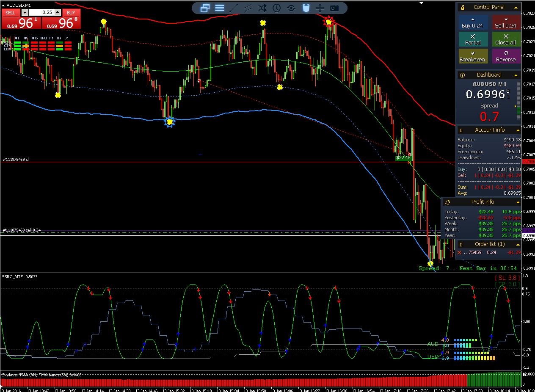Click the Breakeven button

point(473,56)
